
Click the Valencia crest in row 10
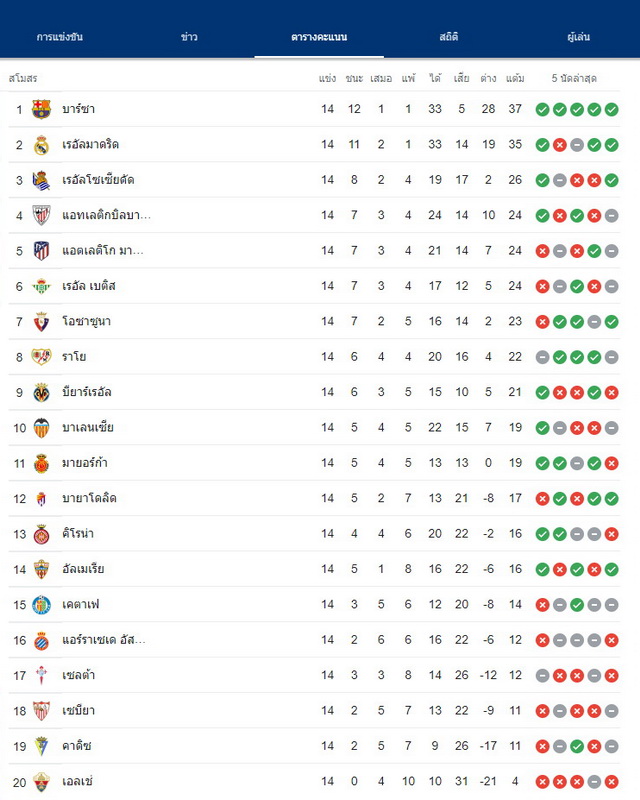coord(41,428)
